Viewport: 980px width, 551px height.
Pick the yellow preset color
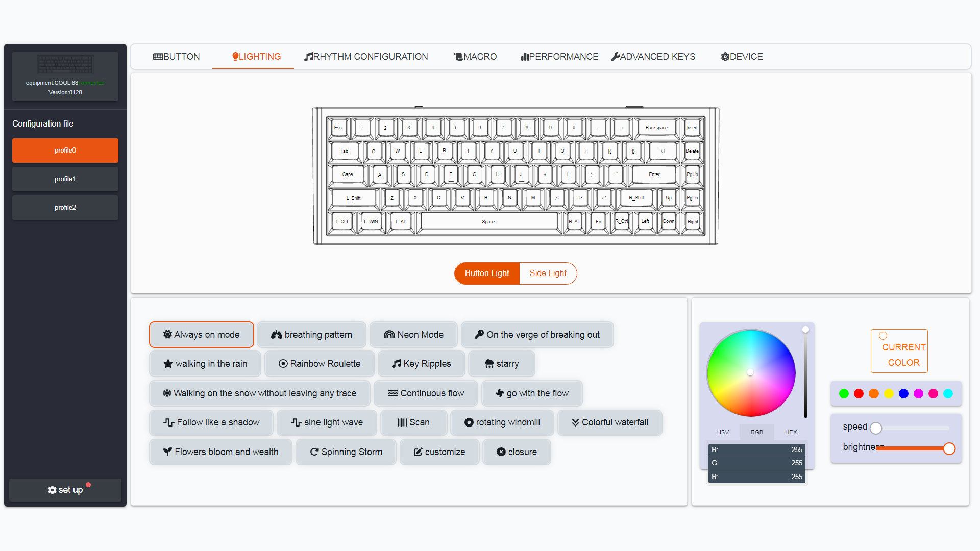tap(889, 393)
